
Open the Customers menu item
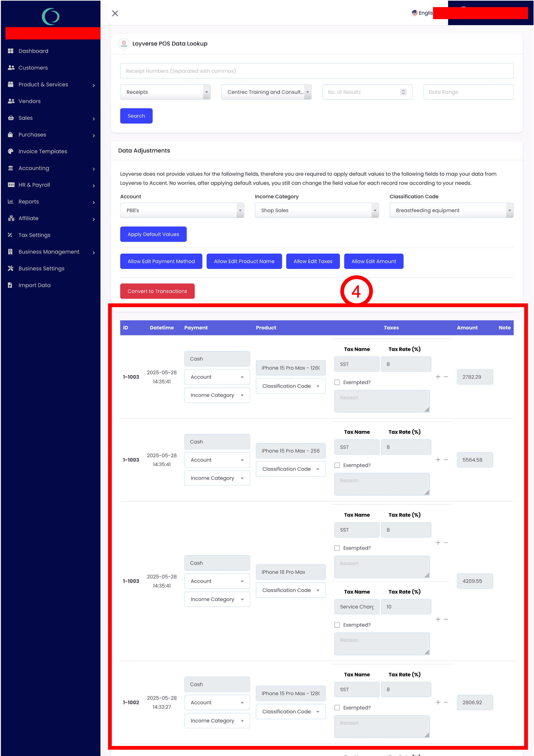[33, 68]
